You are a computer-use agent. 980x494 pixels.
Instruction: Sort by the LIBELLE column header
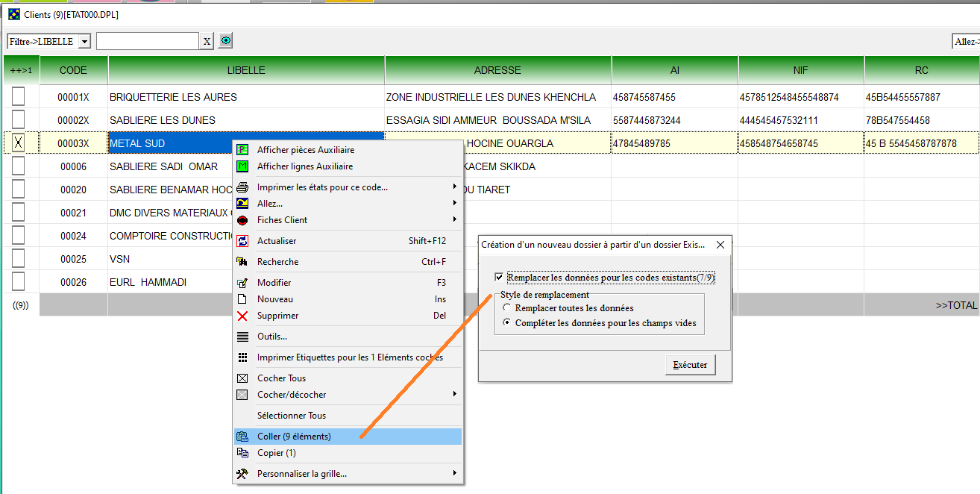246,71
